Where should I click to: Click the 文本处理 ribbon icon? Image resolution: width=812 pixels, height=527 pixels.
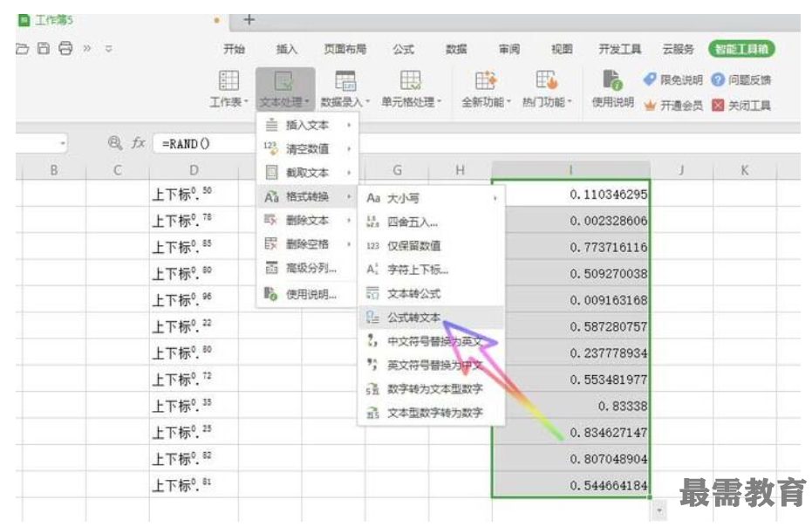[x=283, y=81]
